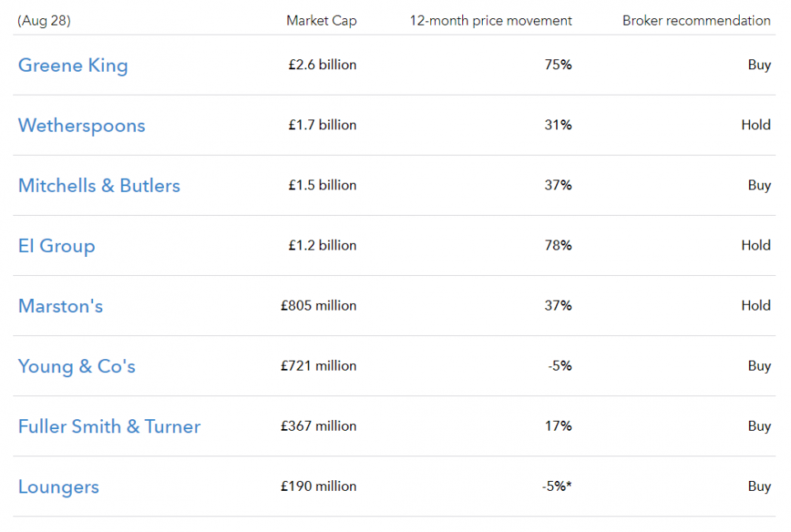
Task: Click Mitchells & Butlers' Buy recommendation
Action: pos(759,185)
